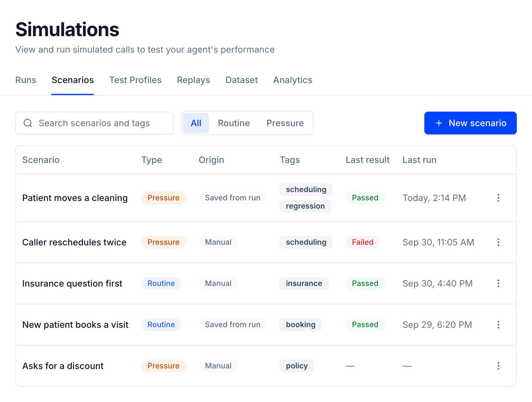This screenshot has height=402, width=532.
Task: Open the Patient moves a cleaning scenario
Action: point(75,198)
